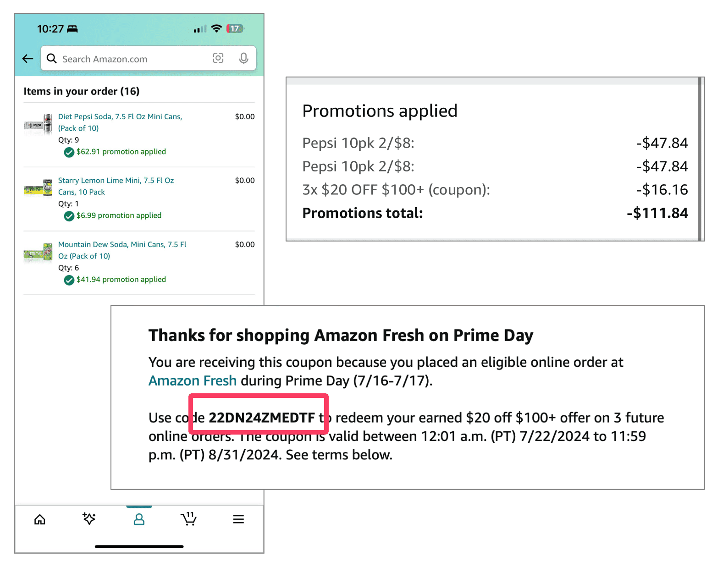Select the Home icon in bottom navigation
728x562 pixels.
coord(40,519)
